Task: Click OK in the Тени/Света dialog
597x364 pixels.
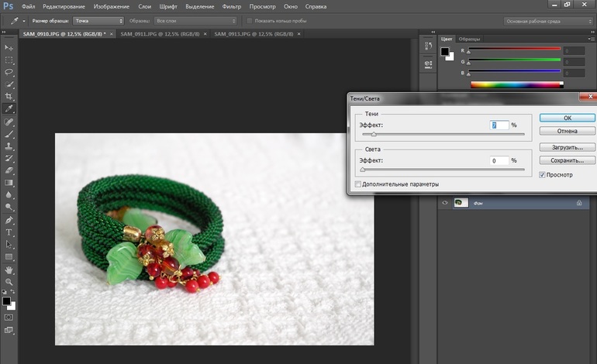Action: pos(567,118)
